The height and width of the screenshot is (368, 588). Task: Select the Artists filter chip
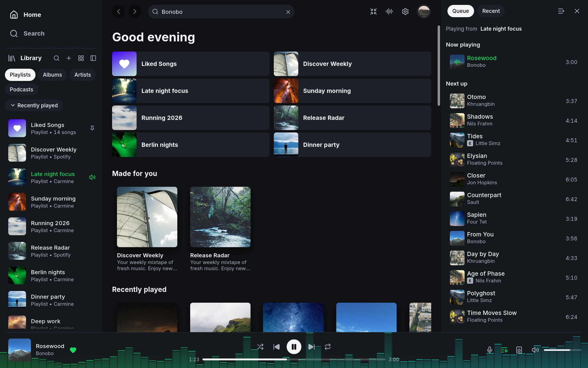83,75
